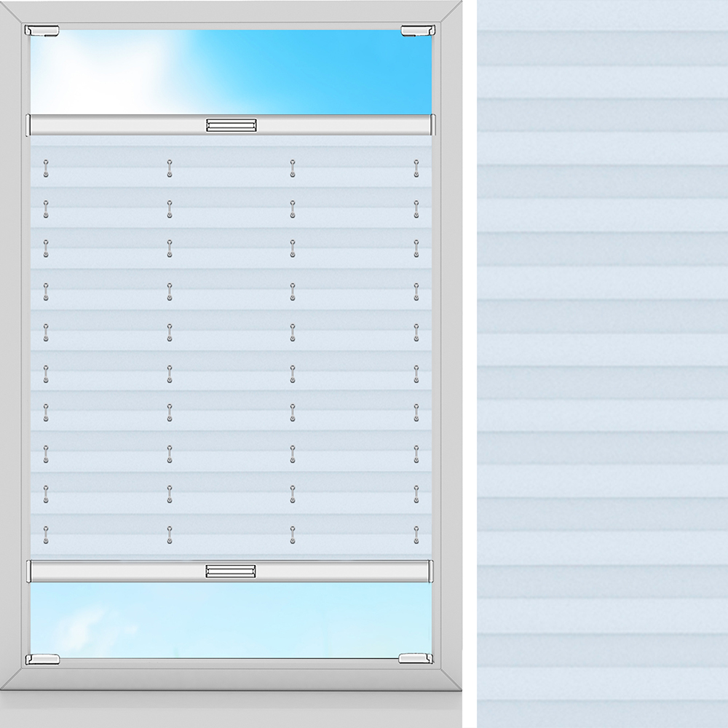Select the light blue fabric swatch
The height and width of the screenshot is (728, 728).
click(x=603, y=364)
